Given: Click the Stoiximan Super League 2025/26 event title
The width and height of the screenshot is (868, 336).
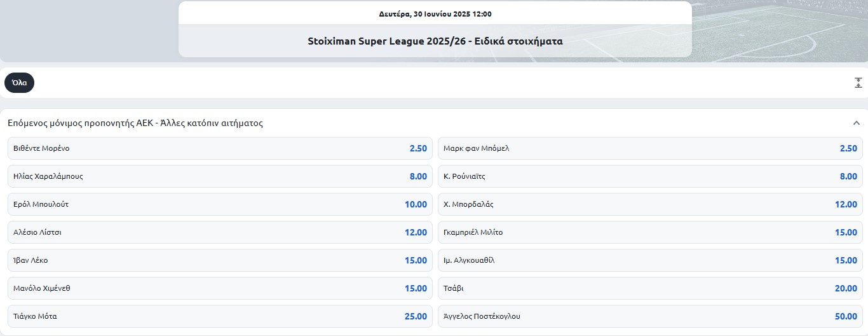Looking at the screenshot, I should click(435, 41).
